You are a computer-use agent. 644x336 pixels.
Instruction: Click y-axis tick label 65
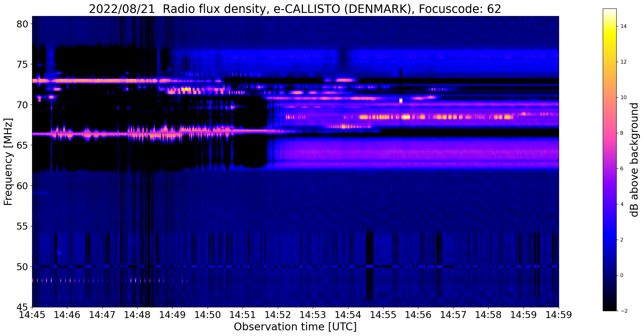22,145
